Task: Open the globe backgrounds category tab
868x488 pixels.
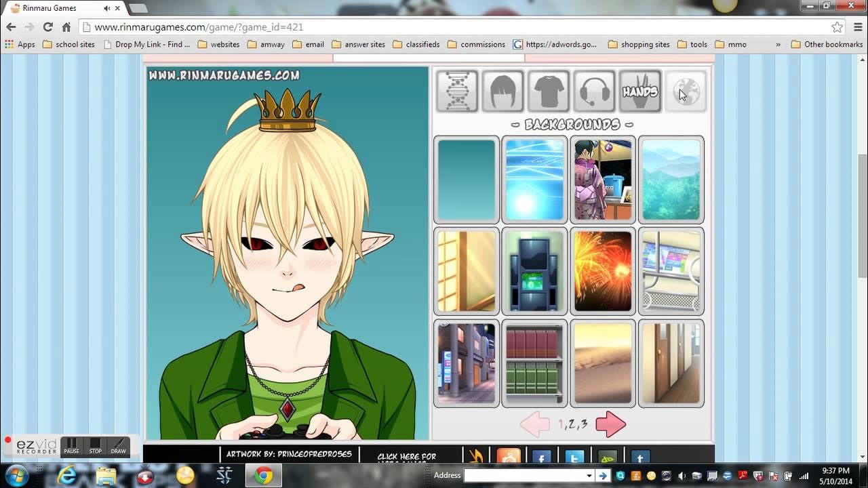Action: coord(686,91)
